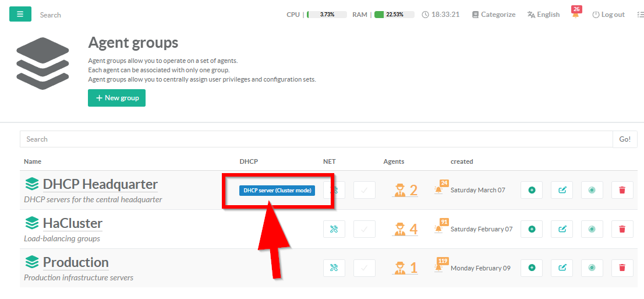Open the tools wrench icon for HaCluster

point(334,229)
